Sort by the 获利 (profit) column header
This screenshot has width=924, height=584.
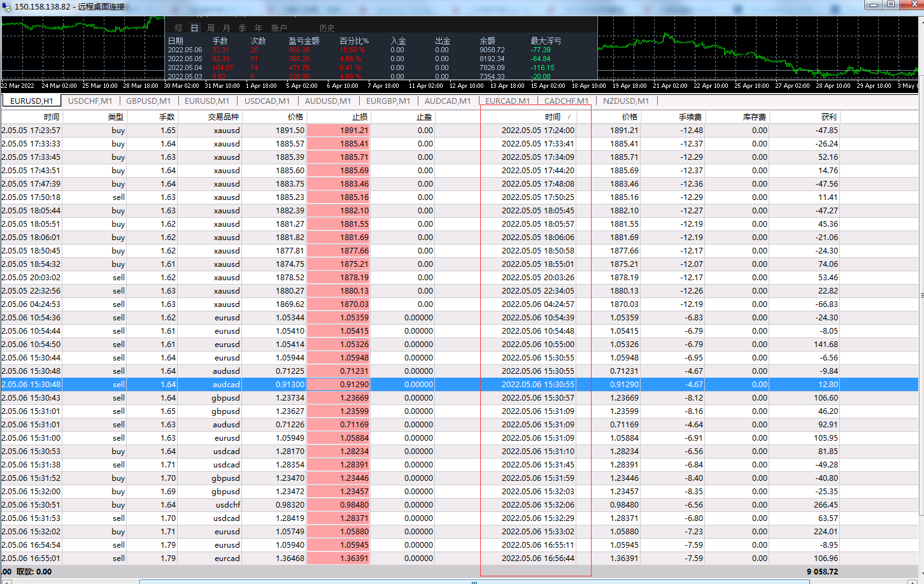point(828,117)
